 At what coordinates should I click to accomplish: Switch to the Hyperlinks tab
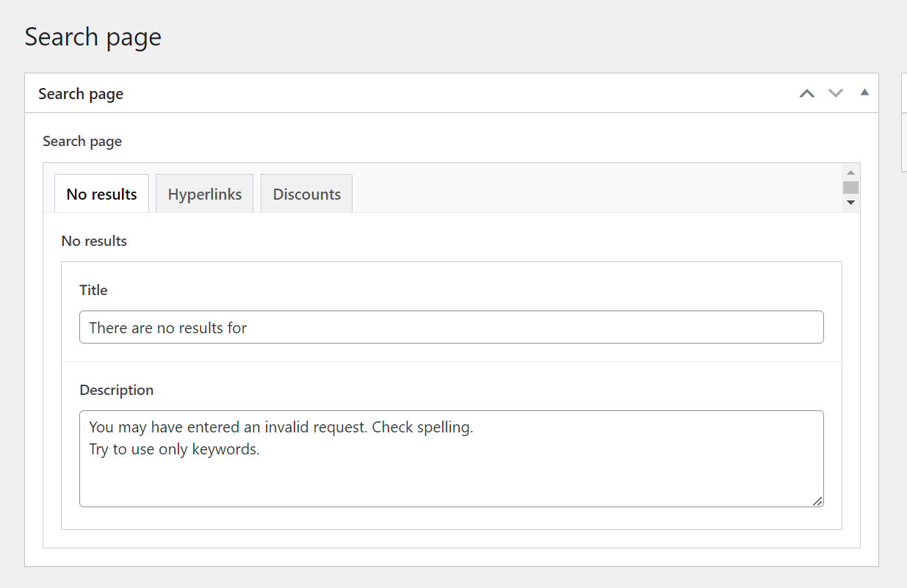pos(205,194)
